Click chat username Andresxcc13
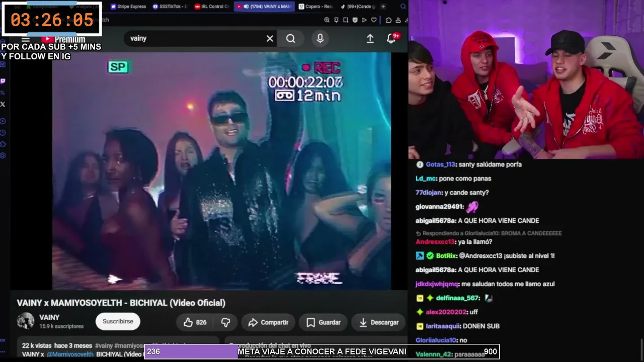The image size is (644, 362). 436,242
